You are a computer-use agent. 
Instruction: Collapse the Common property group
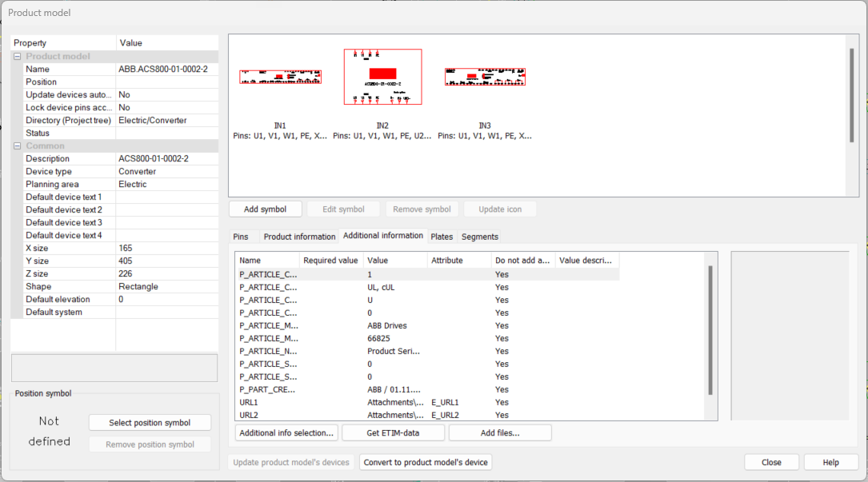[17, 146]
